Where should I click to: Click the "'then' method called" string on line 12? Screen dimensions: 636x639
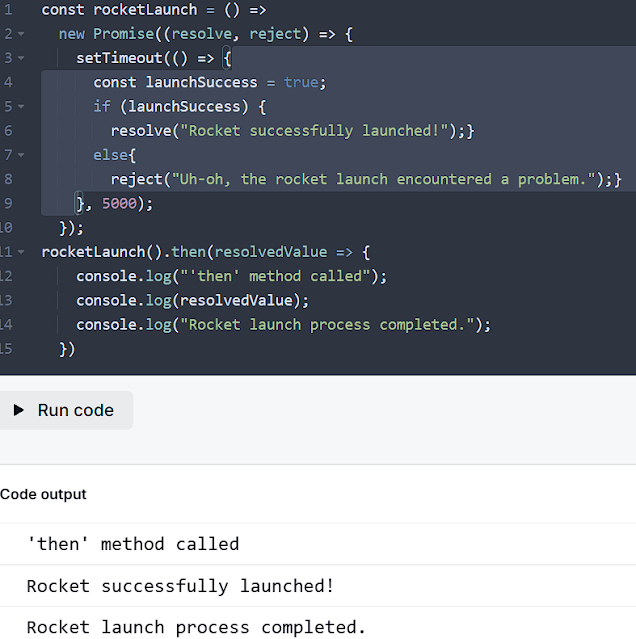(275, 276)
